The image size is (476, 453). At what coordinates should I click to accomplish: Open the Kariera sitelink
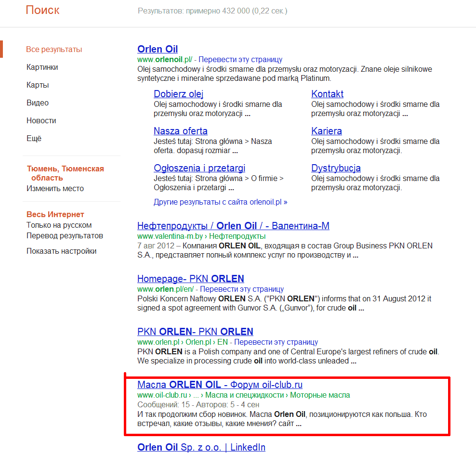pos(327,131)
